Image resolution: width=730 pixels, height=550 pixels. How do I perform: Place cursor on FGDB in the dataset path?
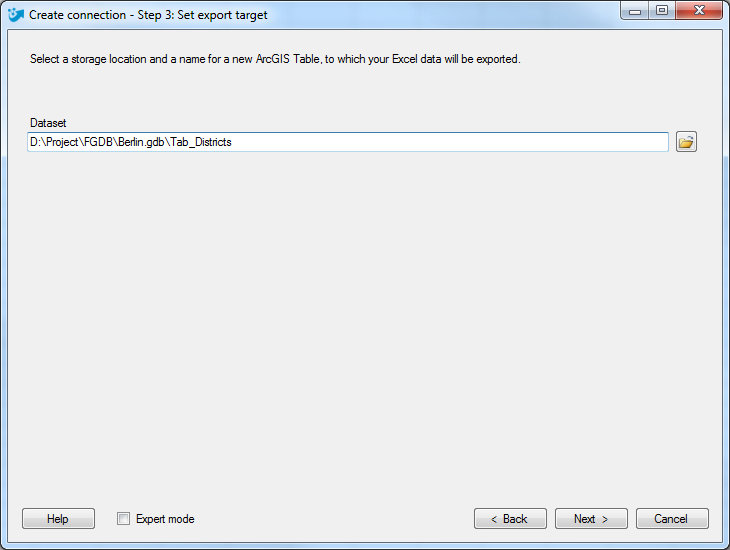pyautogui.click(x=98, y=142)
